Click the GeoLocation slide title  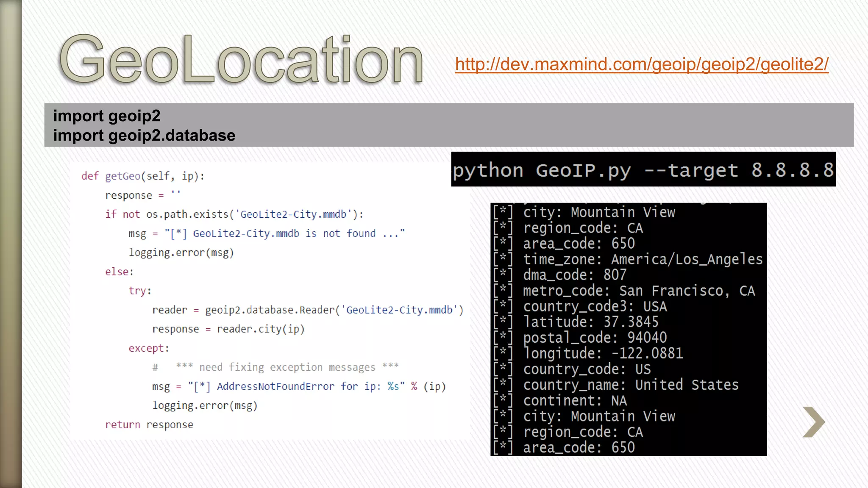pos(241,59)
